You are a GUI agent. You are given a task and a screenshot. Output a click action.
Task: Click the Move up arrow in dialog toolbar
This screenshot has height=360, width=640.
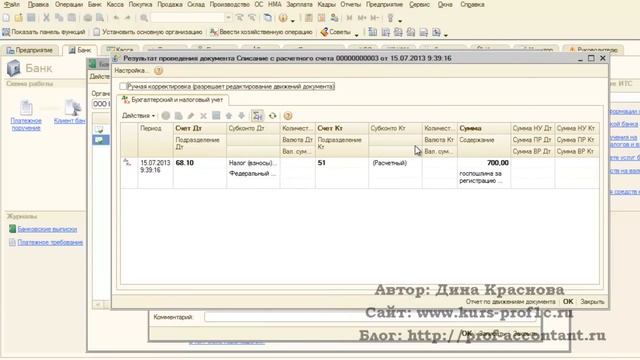(229, 116)
